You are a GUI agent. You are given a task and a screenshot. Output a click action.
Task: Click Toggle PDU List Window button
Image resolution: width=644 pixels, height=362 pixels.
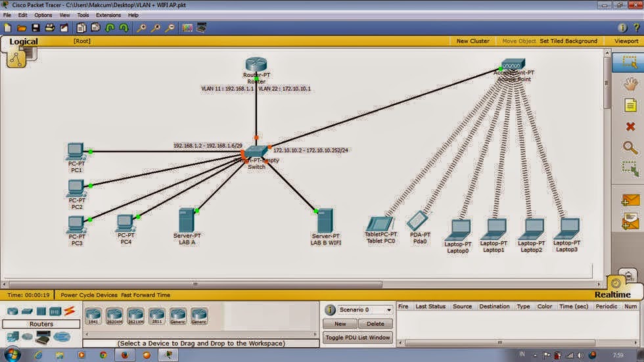click(357, 338)
